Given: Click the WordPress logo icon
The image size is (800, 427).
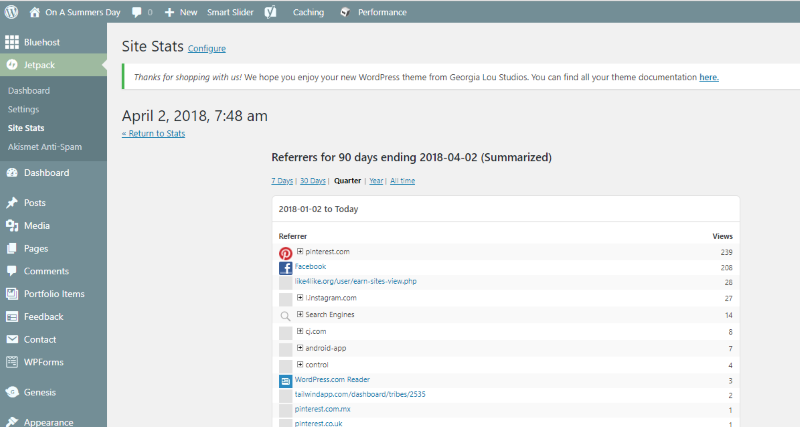Looking at the screenshot, I should (11, 12).
